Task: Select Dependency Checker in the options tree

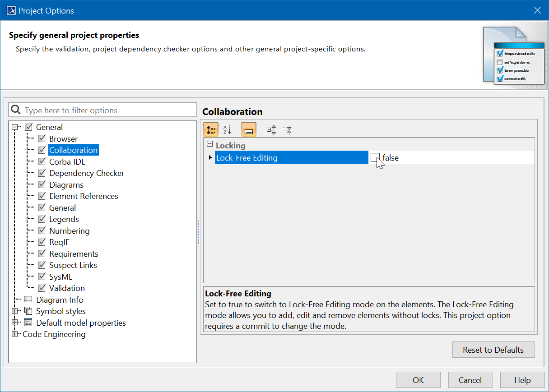Action: tap(86, 173)
